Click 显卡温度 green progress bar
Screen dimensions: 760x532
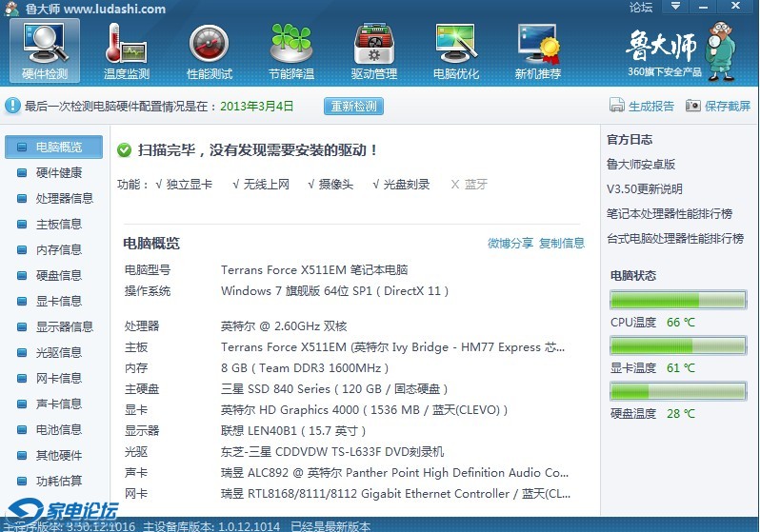tap(678, 345)
